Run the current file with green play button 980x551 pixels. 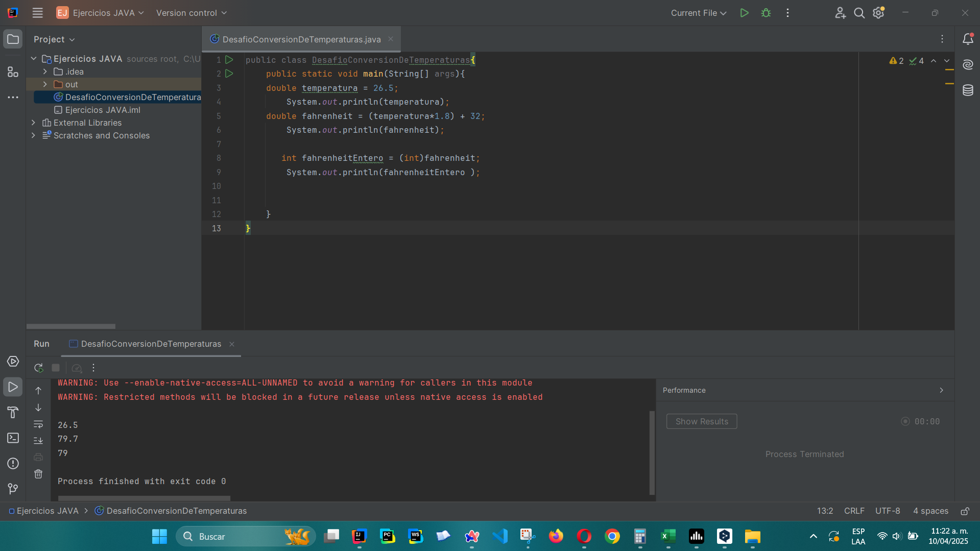pyautogui.click(x=744, y=13)
